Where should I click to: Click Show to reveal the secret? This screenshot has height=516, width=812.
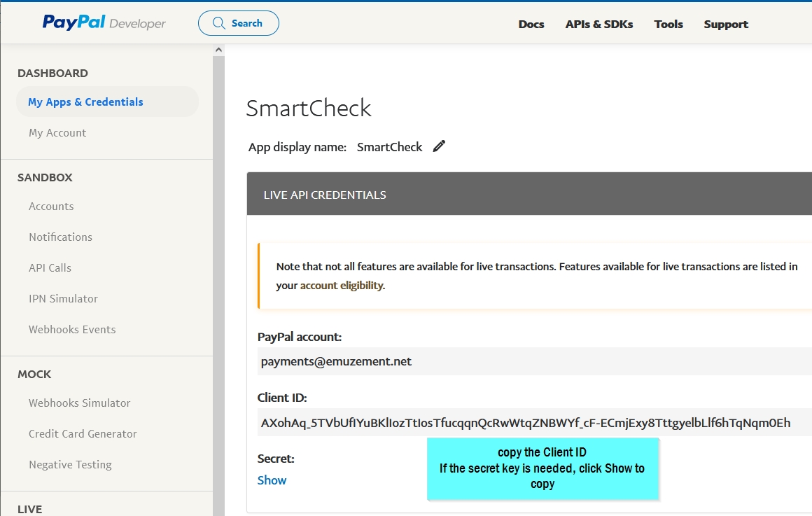(272, 480)
